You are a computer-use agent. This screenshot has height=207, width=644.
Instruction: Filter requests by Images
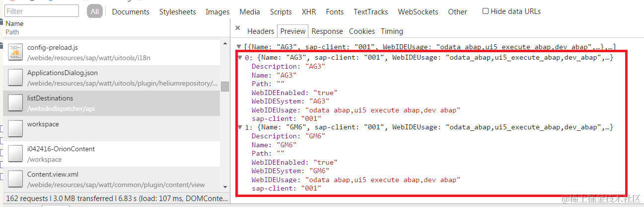(x=217, y=11)
